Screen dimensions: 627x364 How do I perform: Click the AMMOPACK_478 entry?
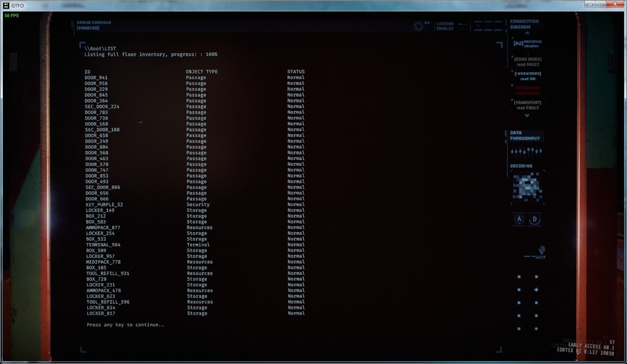103,291
